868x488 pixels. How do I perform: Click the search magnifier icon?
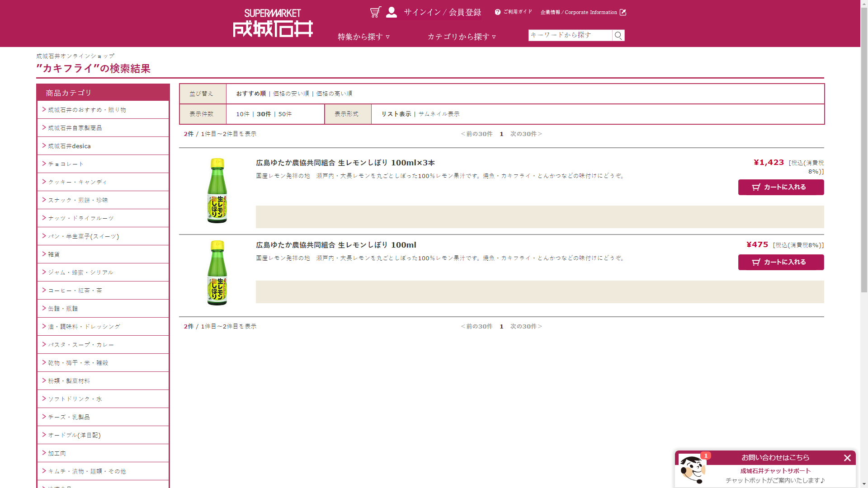618,35
